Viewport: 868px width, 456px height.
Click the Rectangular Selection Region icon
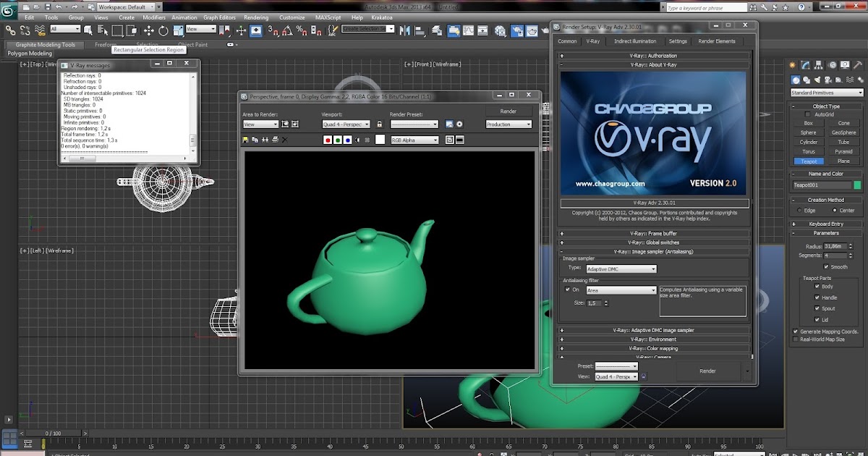click(118, 30)
